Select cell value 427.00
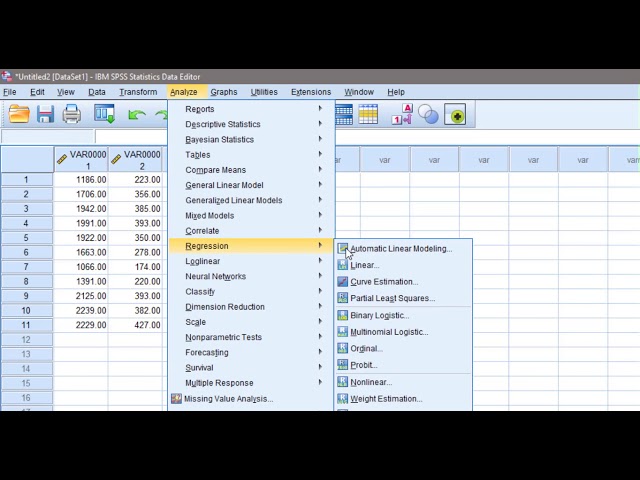Viewport: 640px width, 480px height. pos(136,325)
